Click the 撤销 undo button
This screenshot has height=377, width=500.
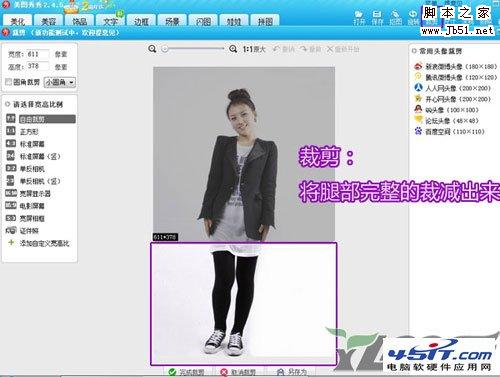(284, 49)
